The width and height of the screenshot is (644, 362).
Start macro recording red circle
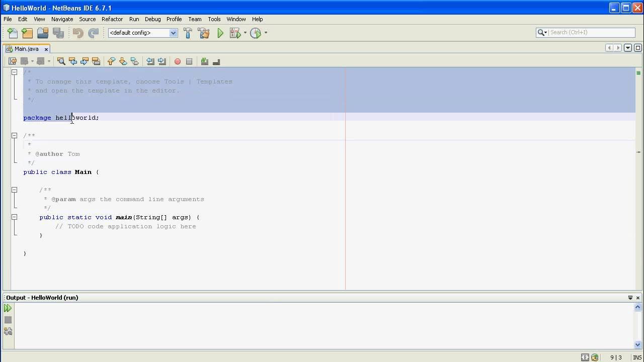click(177, 61)
